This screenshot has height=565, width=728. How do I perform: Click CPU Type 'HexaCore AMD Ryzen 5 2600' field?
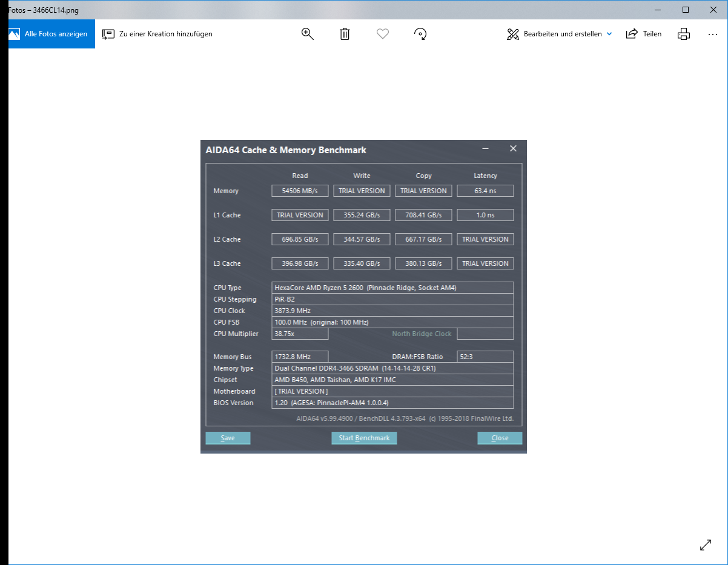click(392, 288)
